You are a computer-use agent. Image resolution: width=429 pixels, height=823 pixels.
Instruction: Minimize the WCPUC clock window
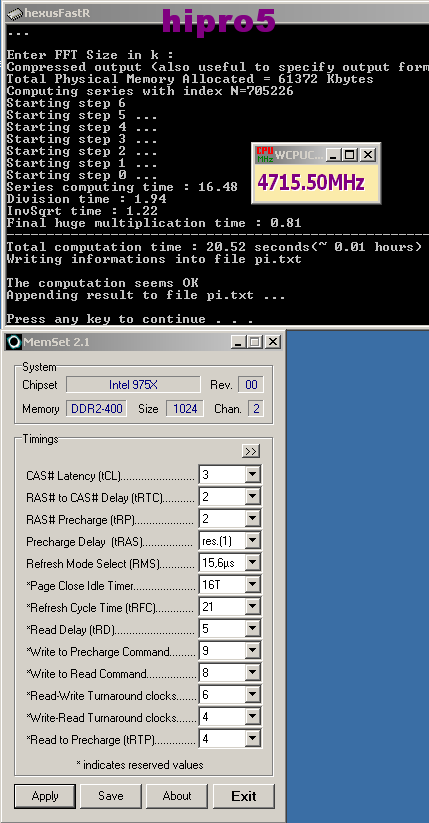pyautogui.click(x=333, y=155)
